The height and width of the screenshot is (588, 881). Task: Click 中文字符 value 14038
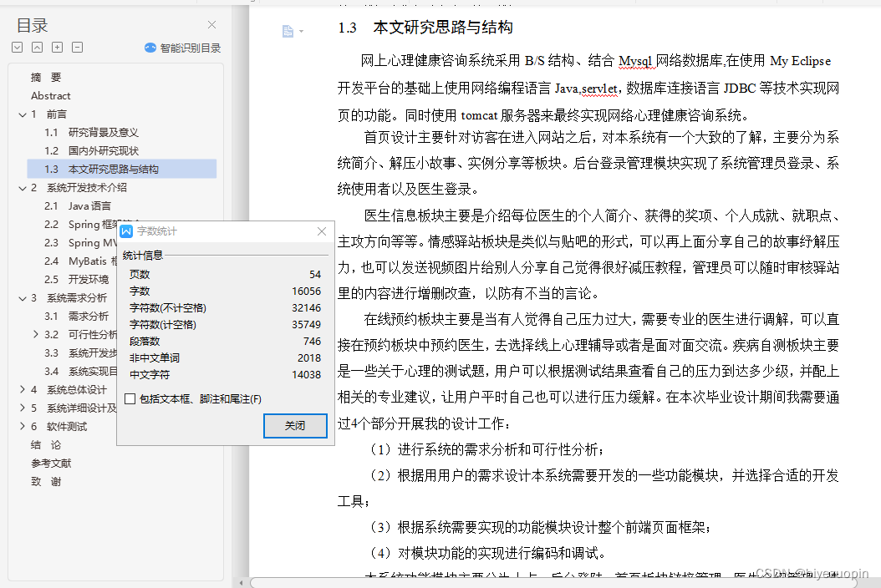(x=306, y=374)
